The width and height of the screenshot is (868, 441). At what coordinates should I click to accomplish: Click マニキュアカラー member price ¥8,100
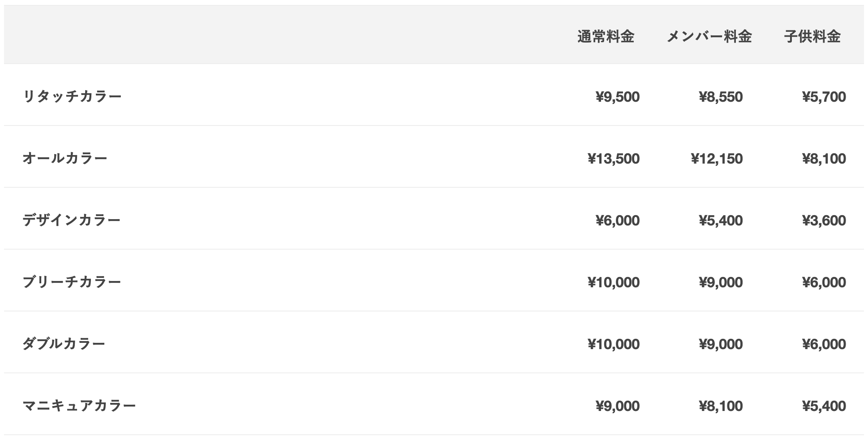click(x=721, y=406)
